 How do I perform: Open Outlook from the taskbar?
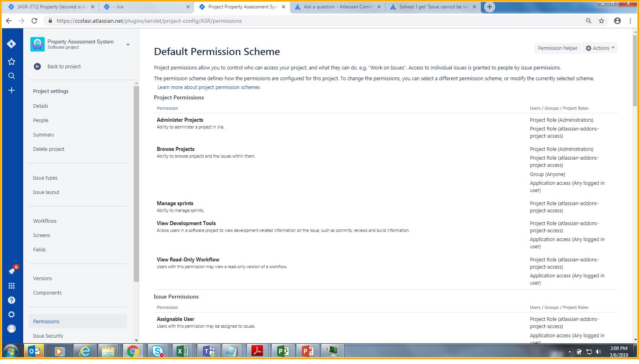click(34, 351)
